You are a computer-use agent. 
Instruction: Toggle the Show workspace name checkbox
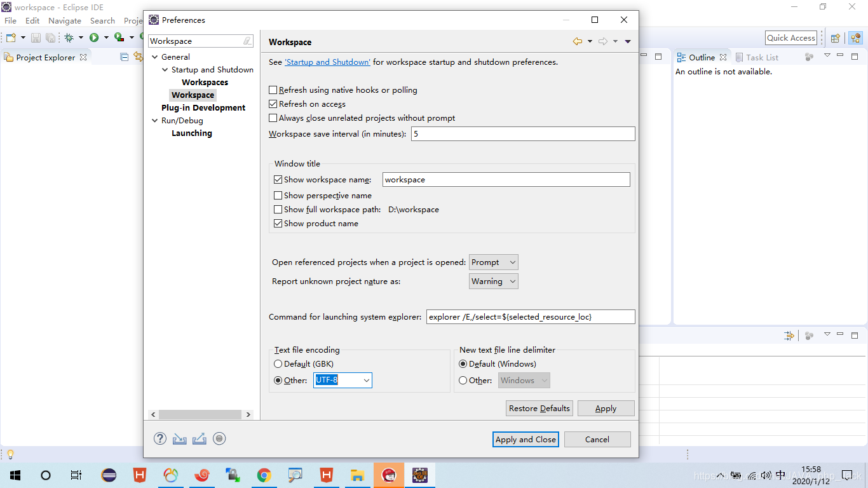click(278, 180)
